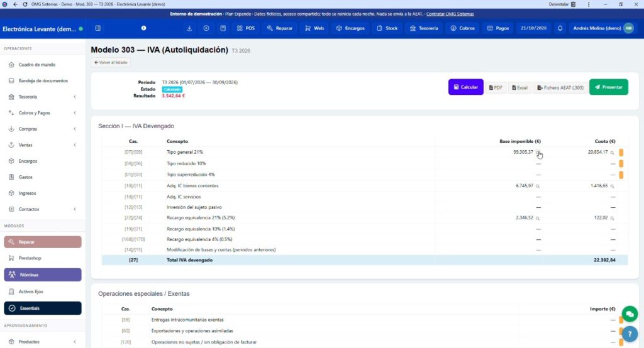
Task: Follow the Contratar OMG Sistemas link
Action: coord(450,14)
